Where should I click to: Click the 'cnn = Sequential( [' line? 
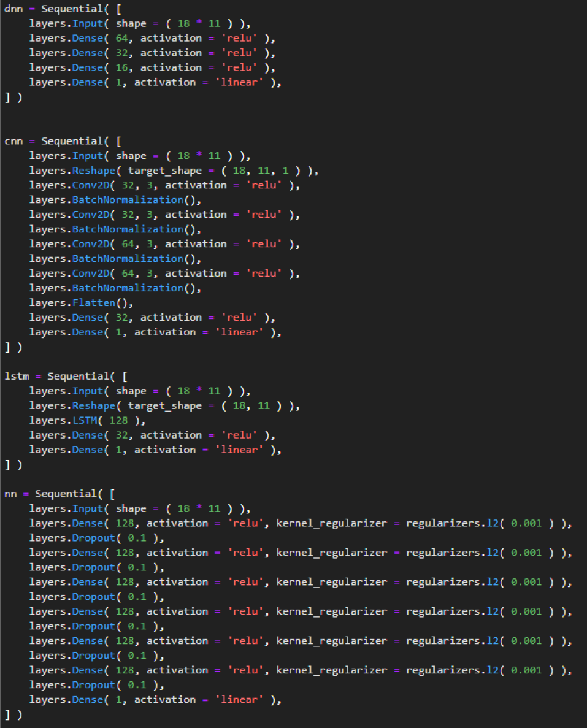click(63, 141)
